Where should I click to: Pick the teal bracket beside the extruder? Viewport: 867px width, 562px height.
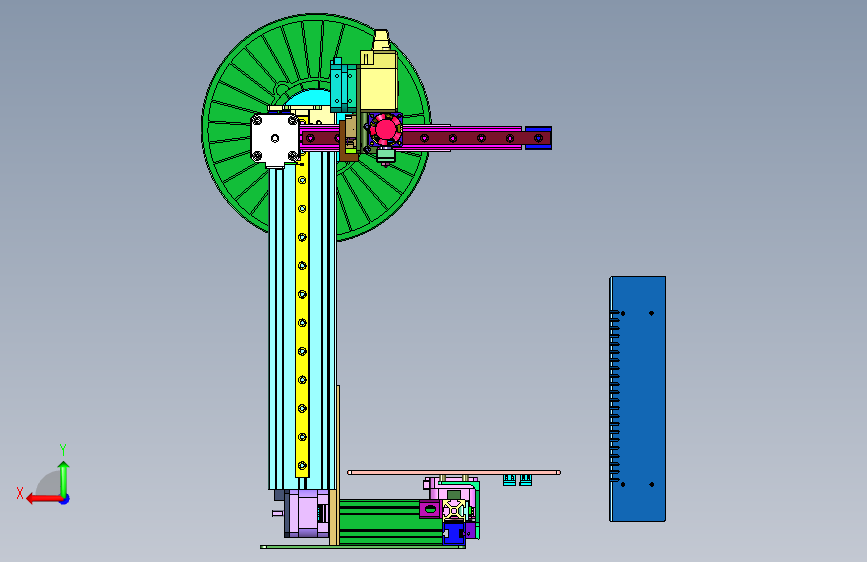tap(343, 86)
